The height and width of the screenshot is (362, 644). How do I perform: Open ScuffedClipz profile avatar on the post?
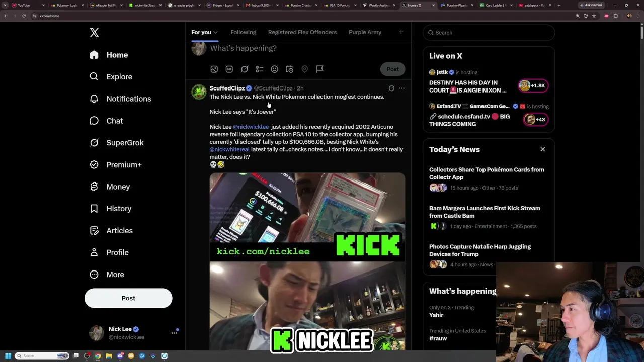(x=199, y=92)
